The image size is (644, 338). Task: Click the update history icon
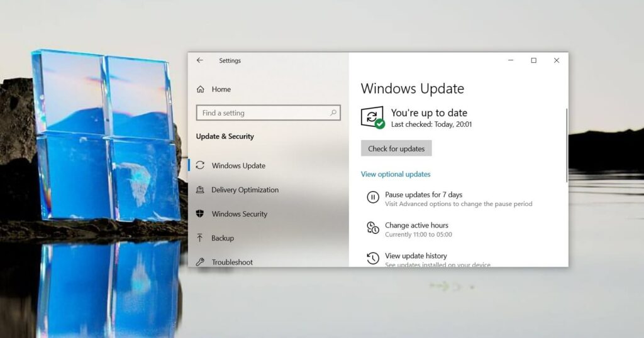click(x=373, y=258)
